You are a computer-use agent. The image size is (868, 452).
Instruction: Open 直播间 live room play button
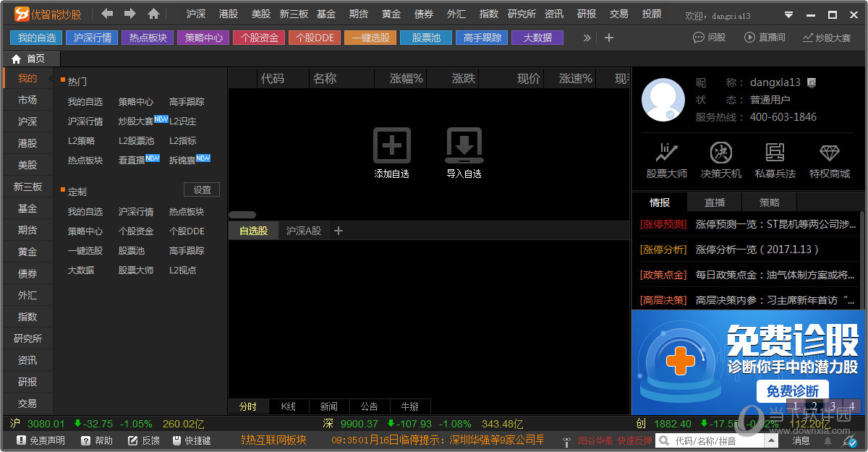(x=765, y=38)
